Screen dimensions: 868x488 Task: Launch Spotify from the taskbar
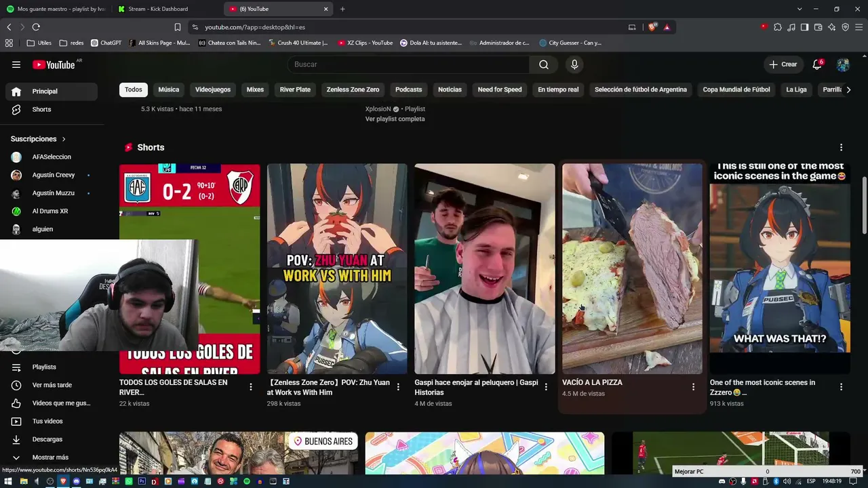(246, 481)
